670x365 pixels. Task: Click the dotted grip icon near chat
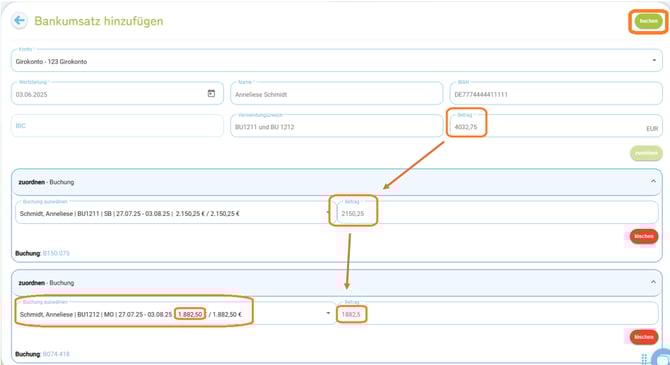coord(644,359)
